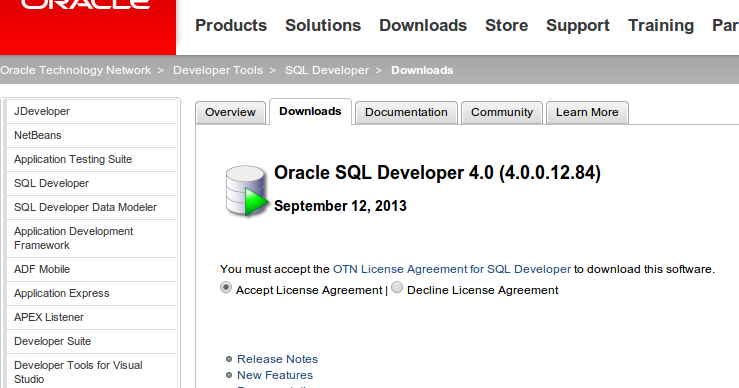Open the Release Notes link

(x=277, y=359)
